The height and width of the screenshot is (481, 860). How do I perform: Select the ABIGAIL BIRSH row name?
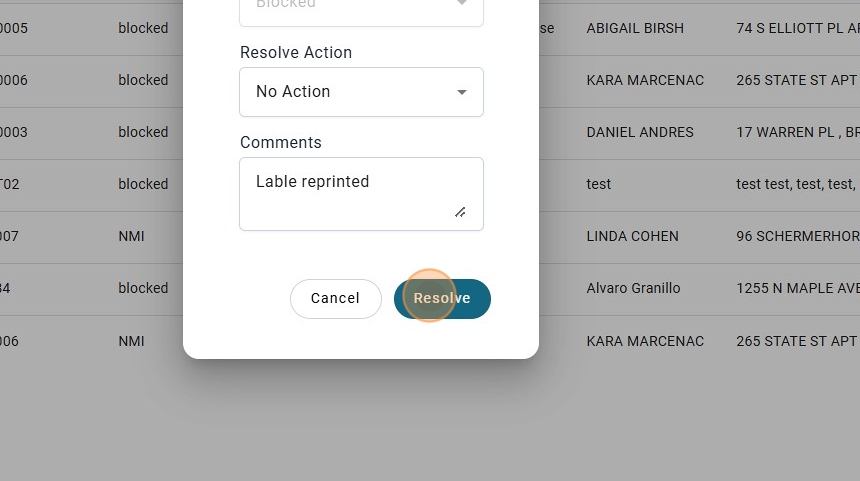click(x=635, y=28)
